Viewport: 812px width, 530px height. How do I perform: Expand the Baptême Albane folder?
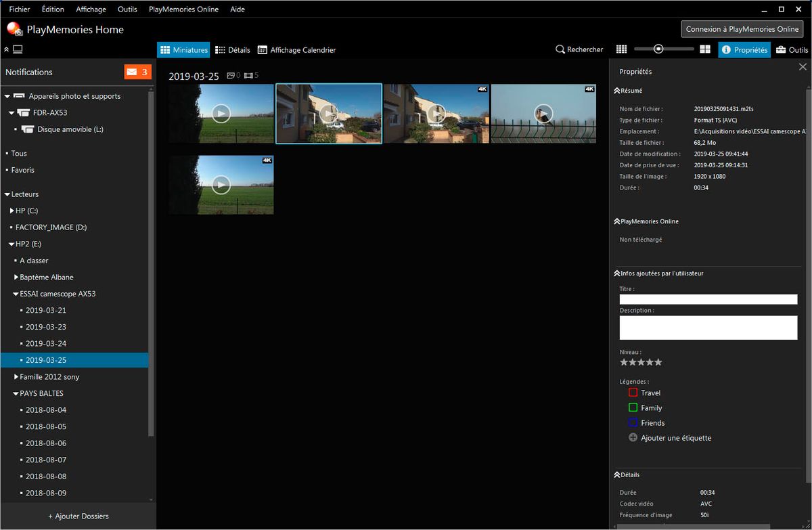pos(16,277)
